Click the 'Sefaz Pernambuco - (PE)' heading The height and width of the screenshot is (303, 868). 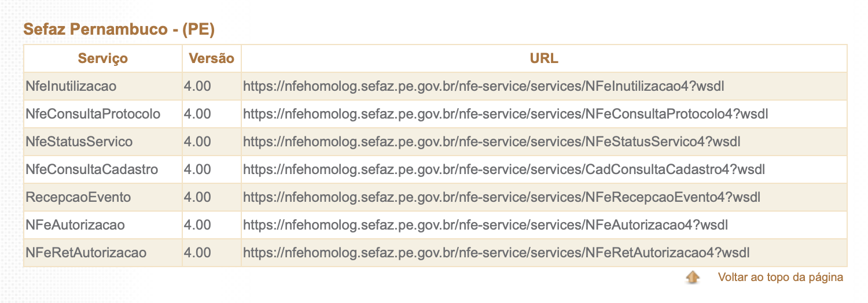coord(119,29)
